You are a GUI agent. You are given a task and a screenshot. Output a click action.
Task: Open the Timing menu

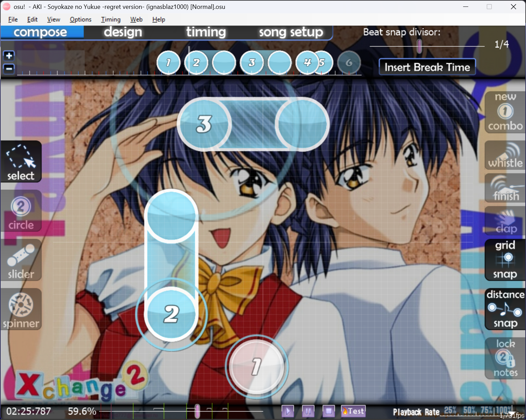[110, 19]
